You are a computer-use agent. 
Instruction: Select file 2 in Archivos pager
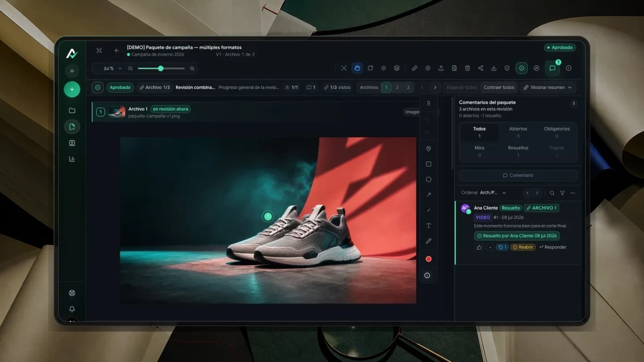(397, 88)
